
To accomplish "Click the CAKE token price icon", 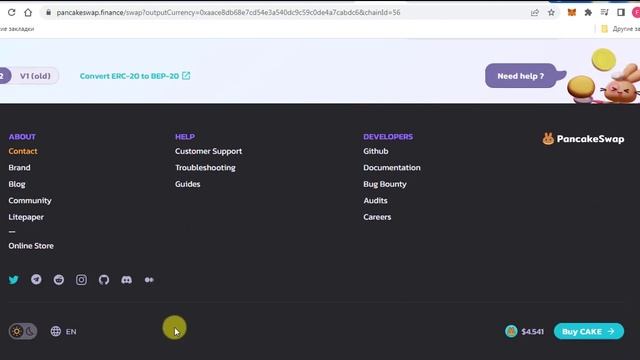I will tap(511, 331).
